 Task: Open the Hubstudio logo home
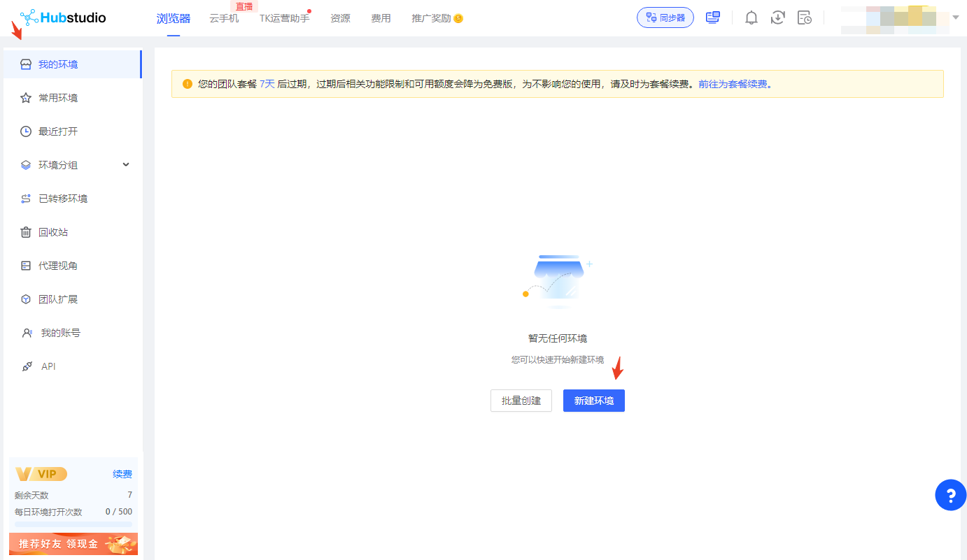(x=63, y=17)
